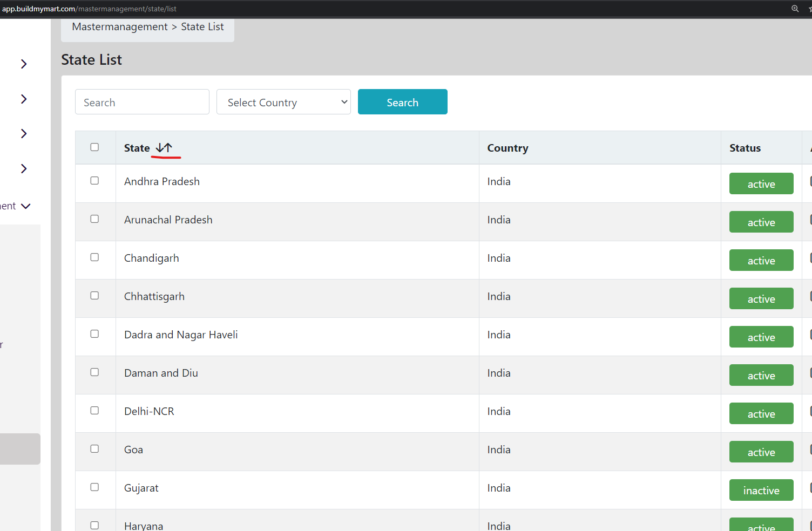Click the Goa state name

point(133,450)
